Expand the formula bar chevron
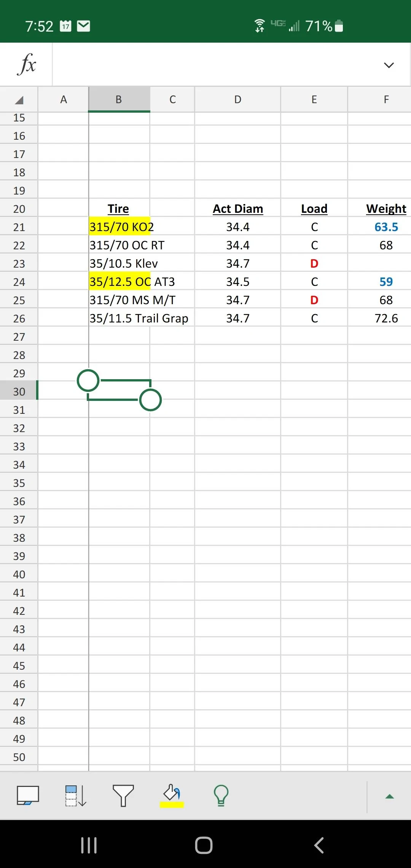This screenshot has width=411, height=868. pos(389,65)
